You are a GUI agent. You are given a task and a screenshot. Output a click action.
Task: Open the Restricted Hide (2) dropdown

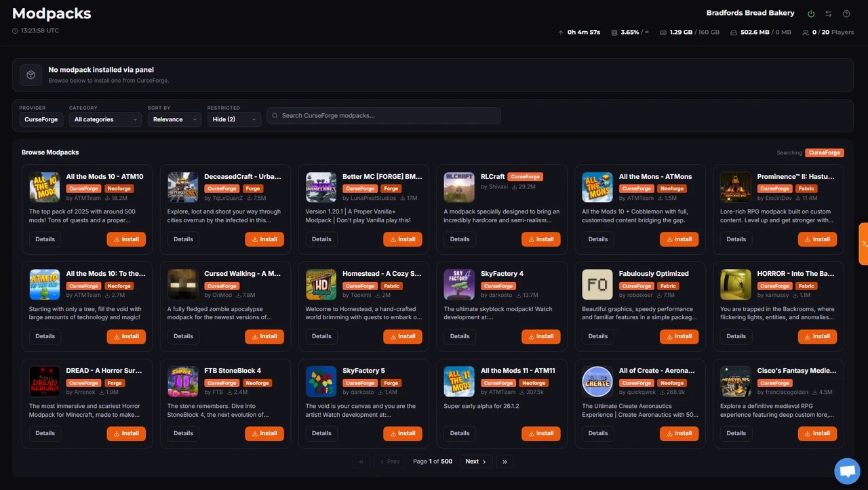[234, 119]
